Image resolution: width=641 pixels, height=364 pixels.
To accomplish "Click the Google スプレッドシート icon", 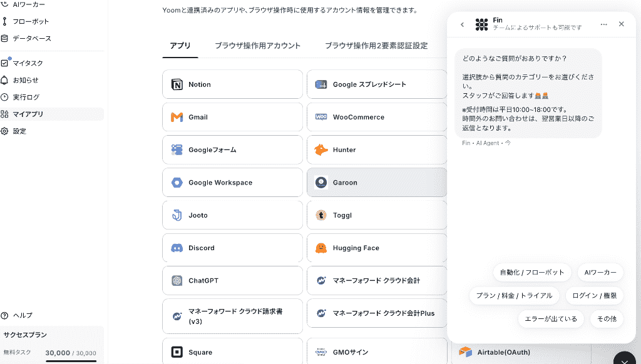I will (321, 84).
